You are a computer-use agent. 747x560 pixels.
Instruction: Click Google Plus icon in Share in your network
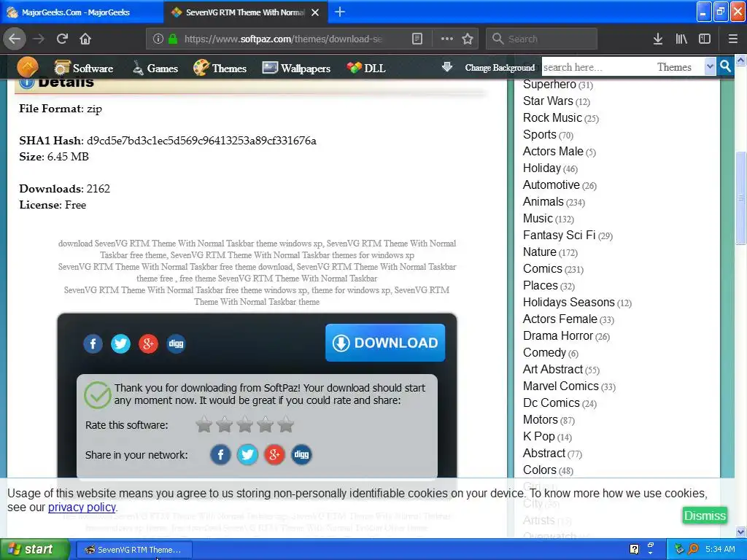point(274,455)
